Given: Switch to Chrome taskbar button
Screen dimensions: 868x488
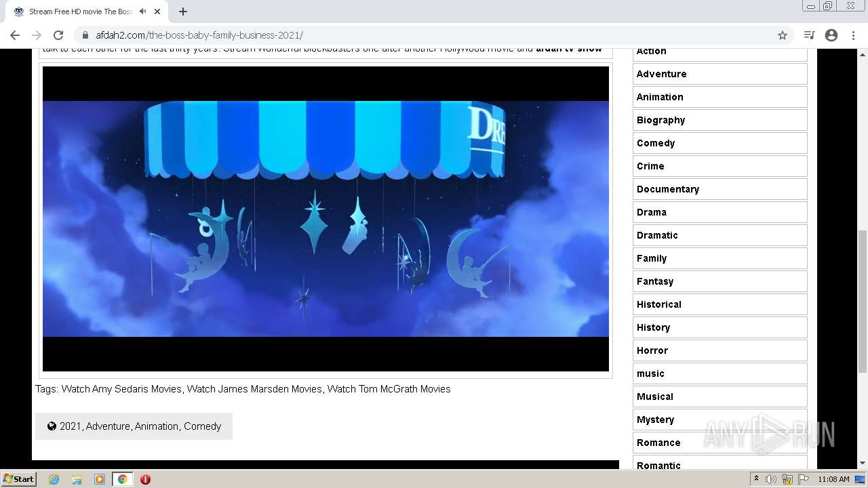Looking at the screenshot, I should 123,479.
